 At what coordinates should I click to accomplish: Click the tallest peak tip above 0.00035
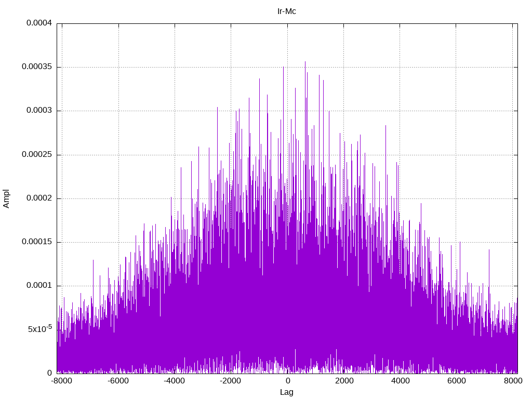[305, 62]
